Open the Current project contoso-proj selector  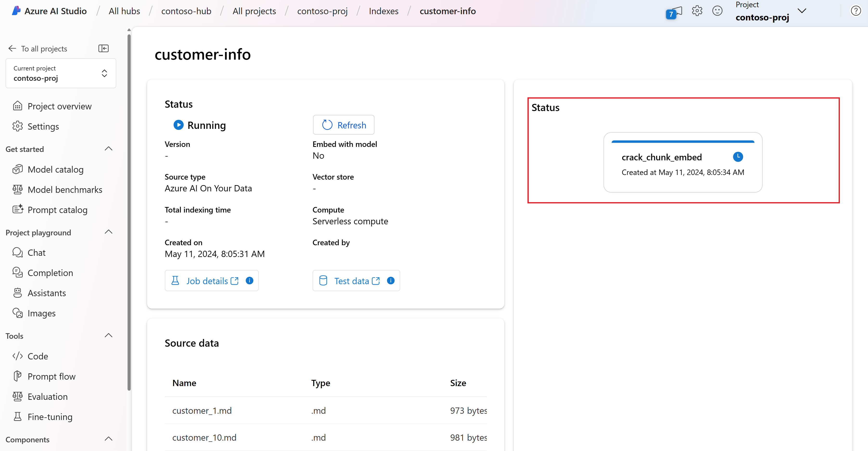pos(61,73)
